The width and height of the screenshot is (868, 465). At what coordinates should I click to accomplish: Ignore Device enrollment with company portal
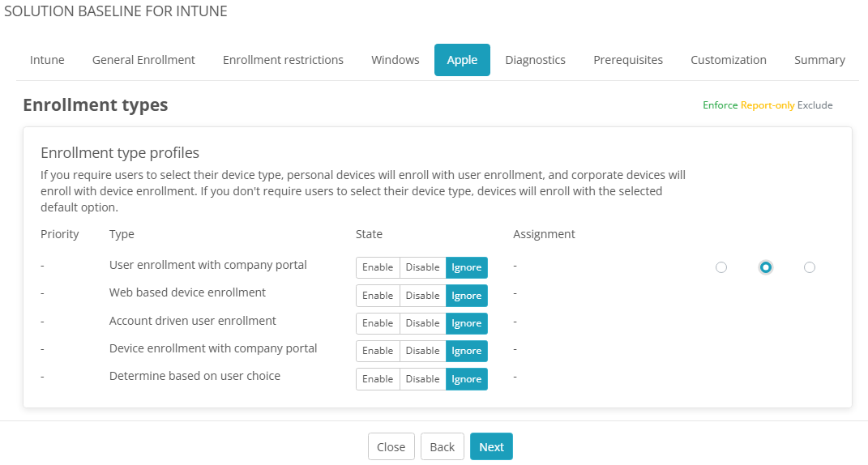coord(467,351)
